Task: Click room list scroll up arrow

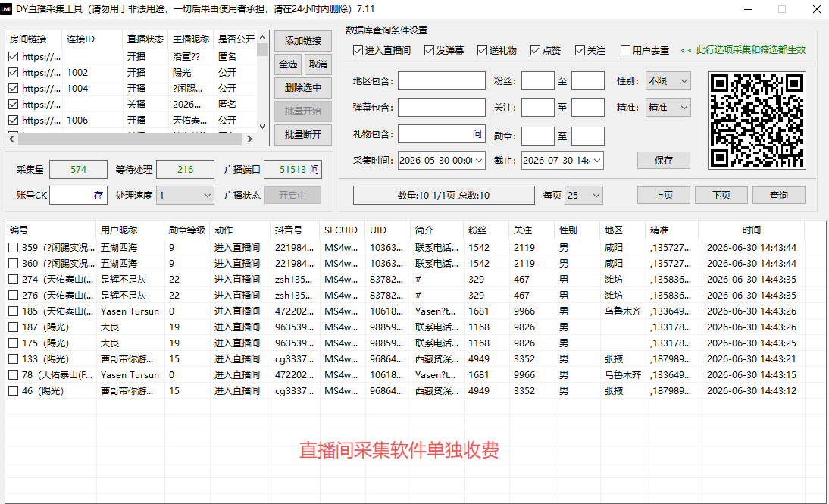Action: (x=263, y=37)
